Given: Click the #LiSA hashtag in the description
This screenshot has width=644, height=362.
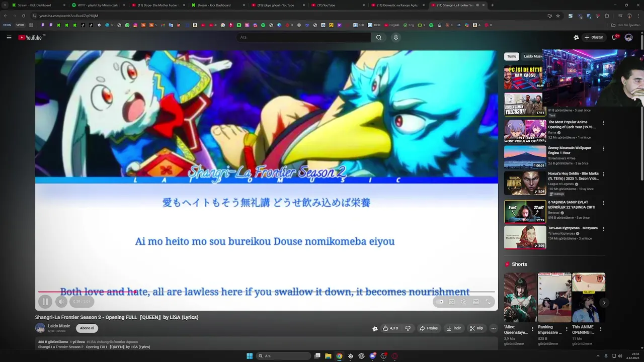Looking at the screenshot, I should (91, 342).
